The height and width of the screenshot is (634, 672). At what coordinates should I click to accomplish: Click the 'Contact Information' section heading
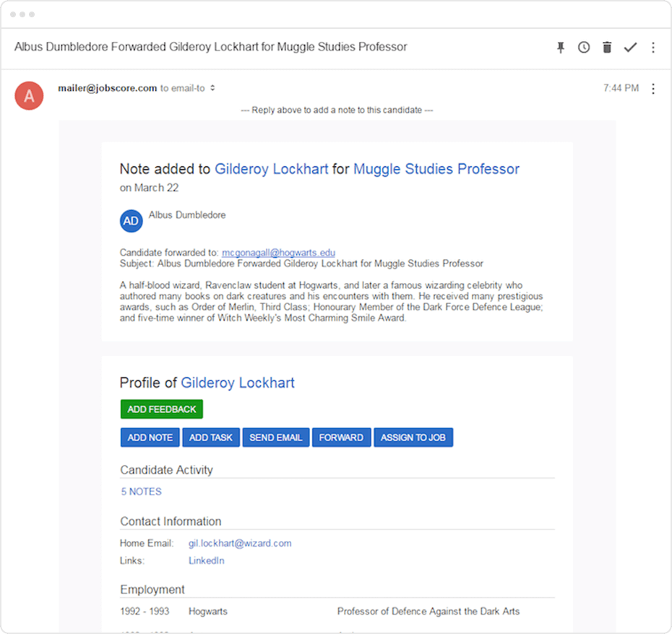pos(171,521)
